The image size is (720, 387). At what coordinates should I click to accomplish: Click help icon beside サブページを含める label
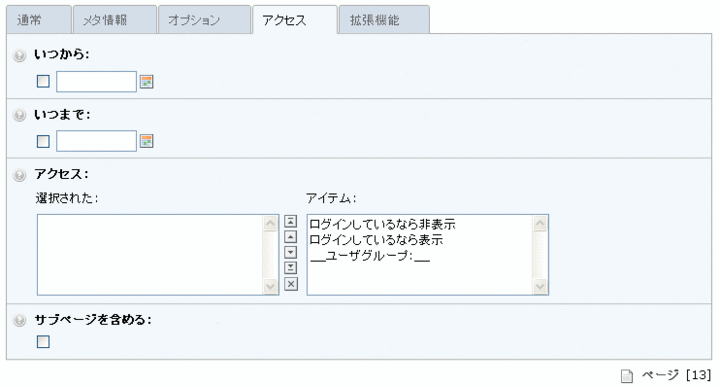coord(19,320)
